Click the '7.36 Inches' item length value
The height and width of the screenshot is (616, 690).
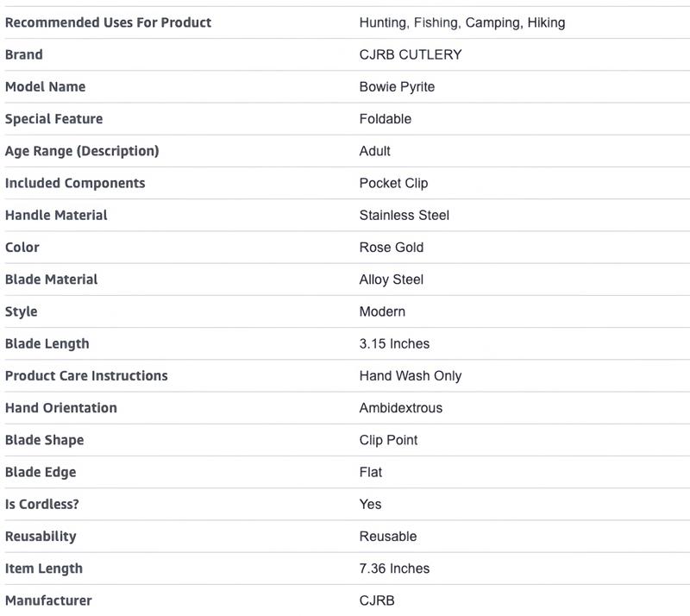(x=394, y=569)
